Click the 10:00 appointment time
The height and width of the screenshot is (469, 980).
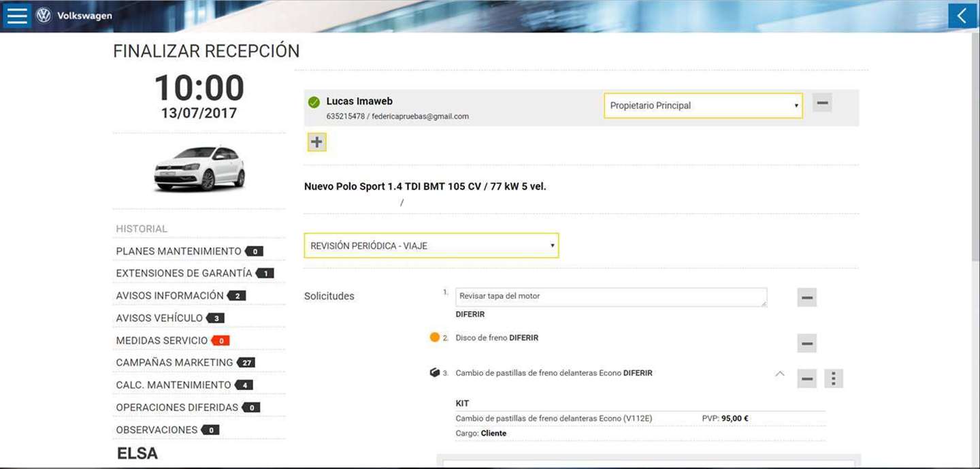tap(199, 88)
